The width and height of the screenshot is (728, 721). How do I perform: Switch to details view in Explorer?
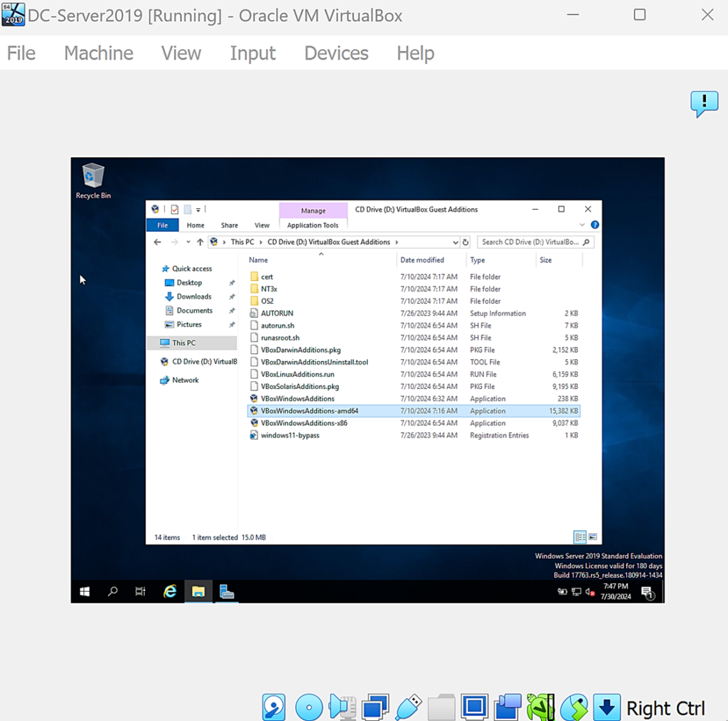pos(580,537)
